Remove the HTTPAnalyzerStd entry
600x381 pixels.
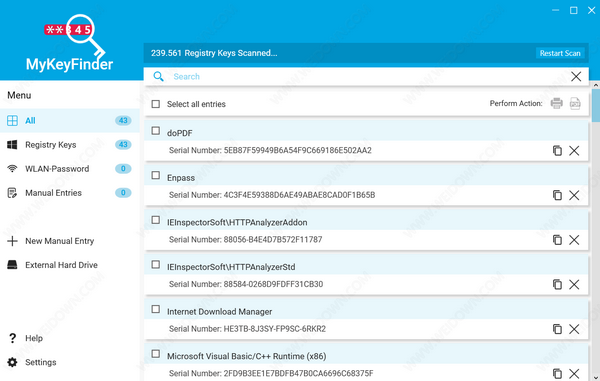tap(574, 284)
